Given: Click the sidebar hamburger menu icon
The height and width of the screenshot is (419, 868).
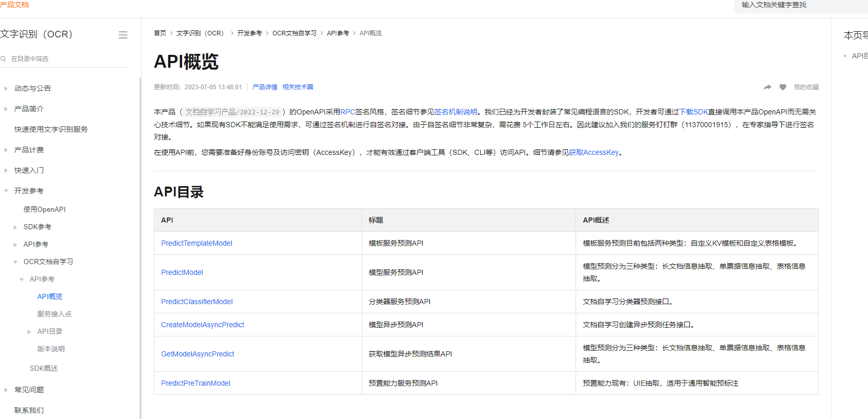Looking at the screenshot, I should [x=123, y=35].
